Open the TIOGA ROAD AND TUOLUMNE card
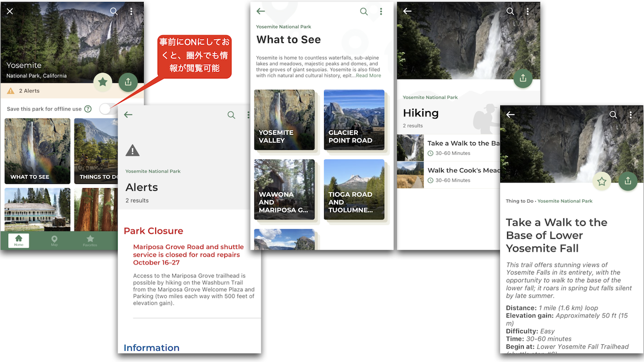 click(x=354, y=189)
